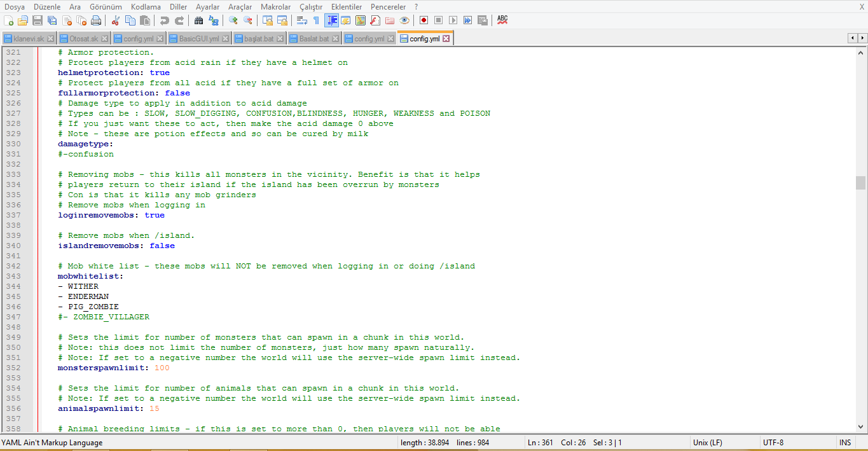Run macro multiple times icon
Screen dimensions: 868x451
click(468, 20)
